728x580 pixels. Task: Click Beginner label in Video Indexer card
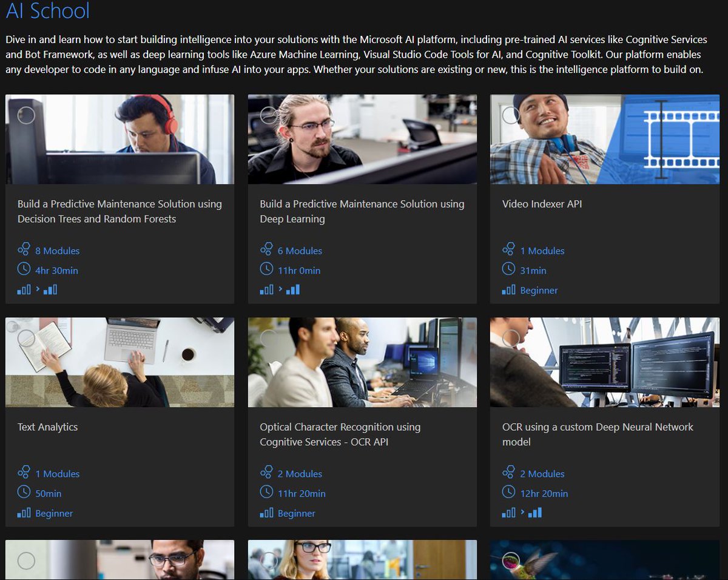539,291
